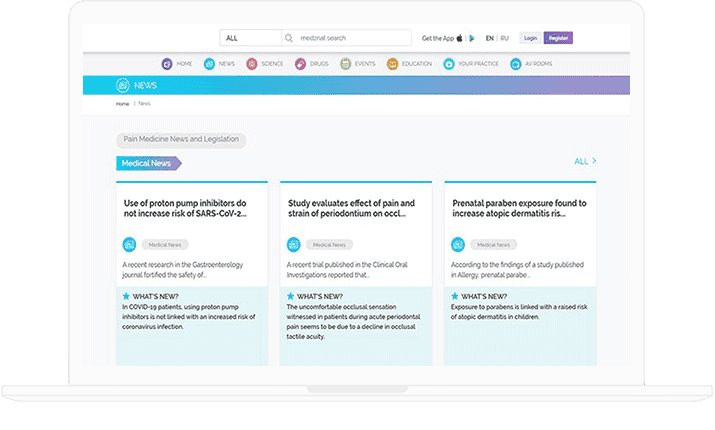Open the DRUGS menu item
The height and width of the screenshot is (430, 715).
pyautogui.click(x=319, y=64)
